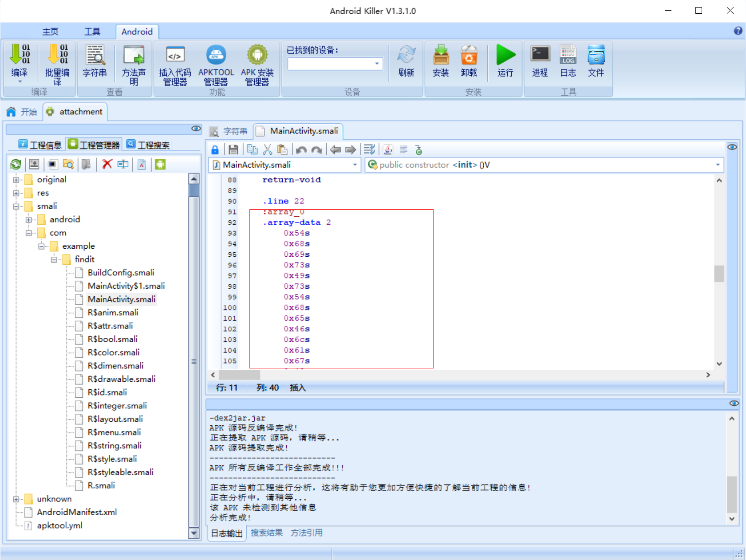Open the 字符串 string viewer tool

95,60
